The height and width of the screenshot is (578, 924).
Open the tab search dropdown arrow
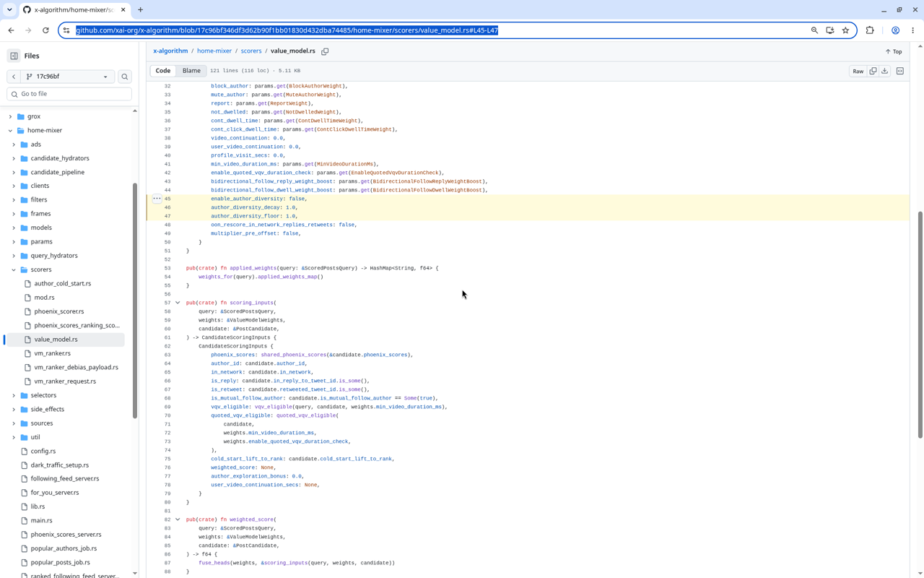coord(9,10)
